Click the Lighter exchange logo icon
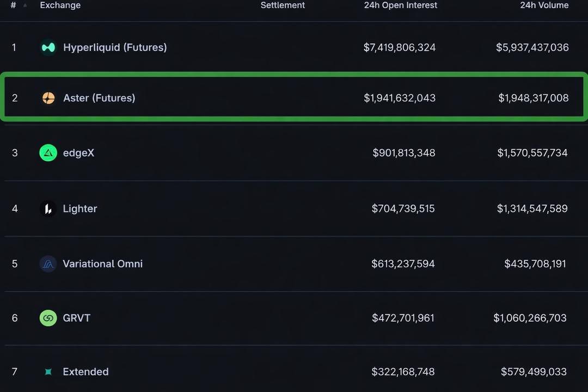This screenshot has width=588, height=392. pyautogui.click(x=48, y=209)
